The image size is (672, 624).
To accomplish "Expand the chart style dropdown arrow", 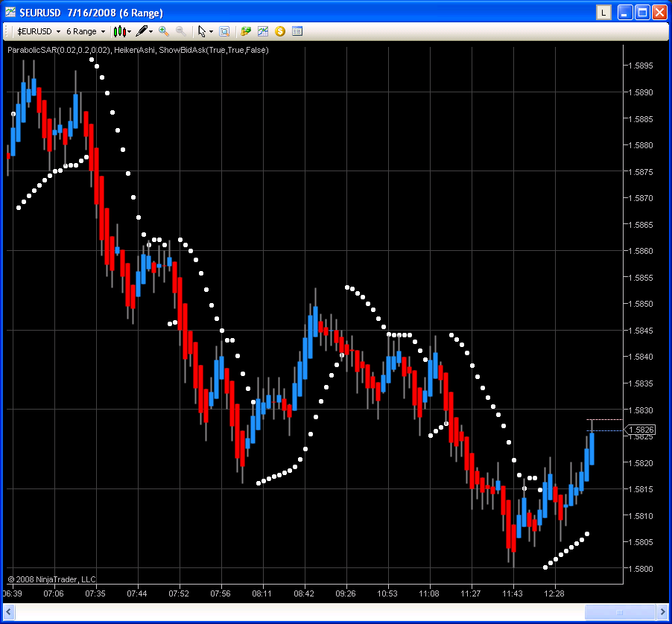I will [x=130, y=32].
